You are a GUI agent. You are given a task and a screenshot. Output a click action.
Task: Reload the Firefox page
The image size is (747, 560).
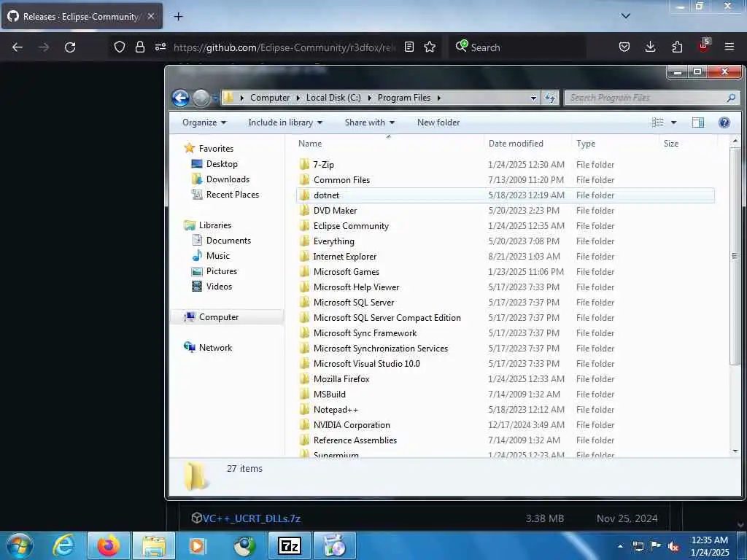click(x=70, y=47)
